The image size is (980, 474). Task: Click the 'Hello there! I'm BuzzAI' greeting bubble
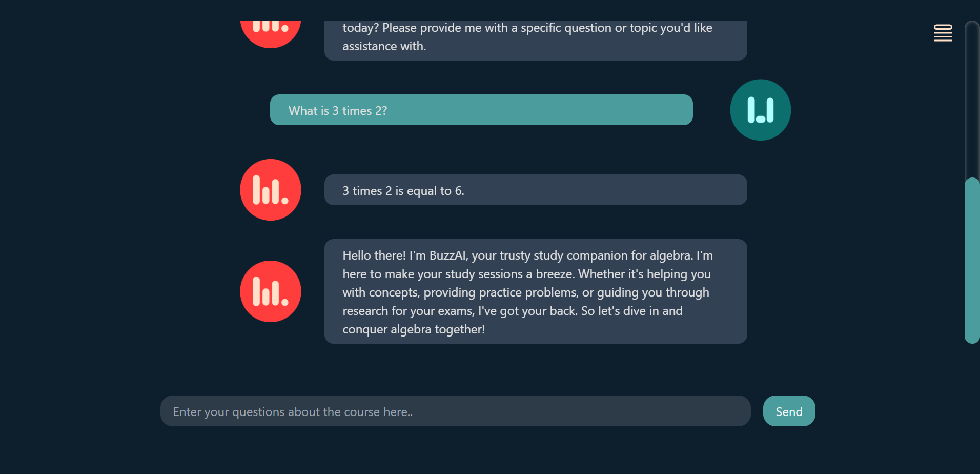(536, 291)
